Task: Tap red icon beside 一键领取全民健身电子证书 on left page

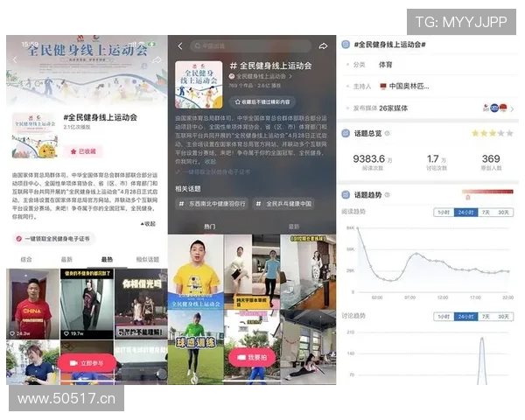Action: click(x=19, y=239)
